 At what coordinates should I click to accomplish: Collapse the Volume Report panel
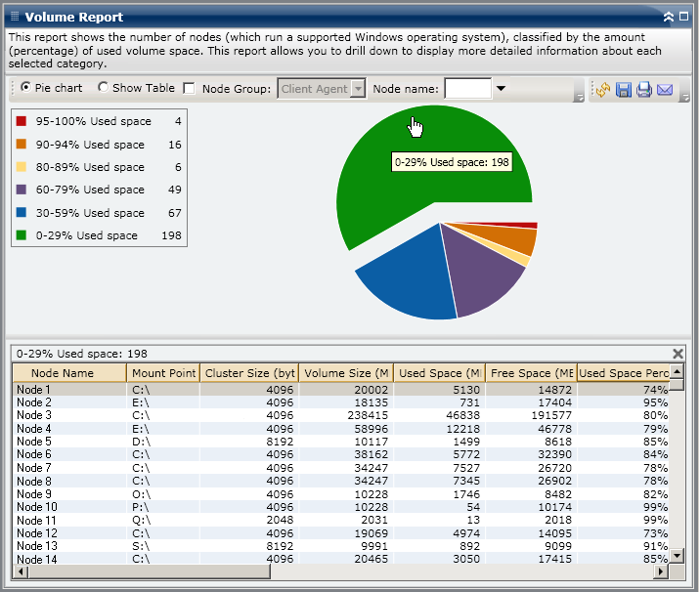668,17
